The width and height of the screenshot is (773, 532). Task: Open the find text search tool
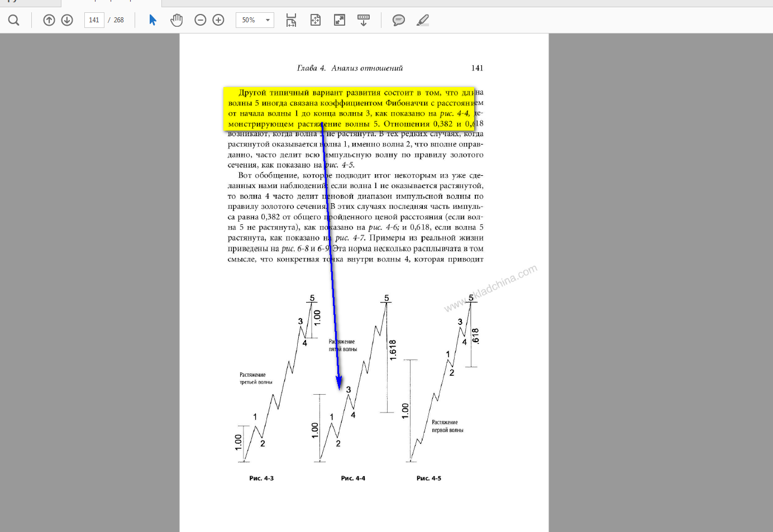[14, 20]
